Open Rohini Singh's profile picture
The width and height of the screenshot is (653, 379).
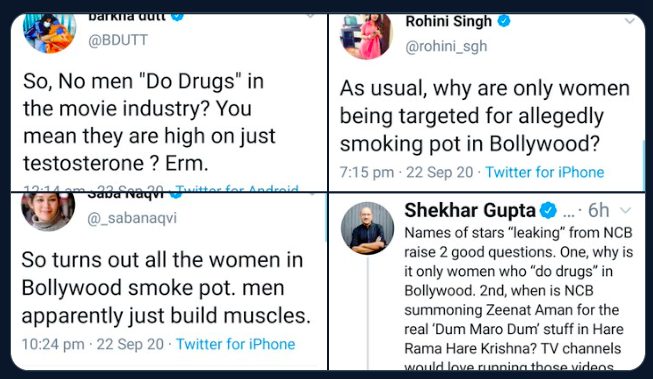coord(367,35)
